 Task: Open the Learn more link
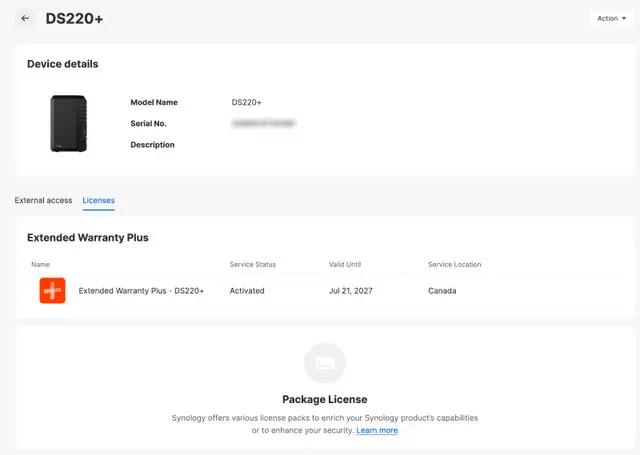[x=377, y=430]
